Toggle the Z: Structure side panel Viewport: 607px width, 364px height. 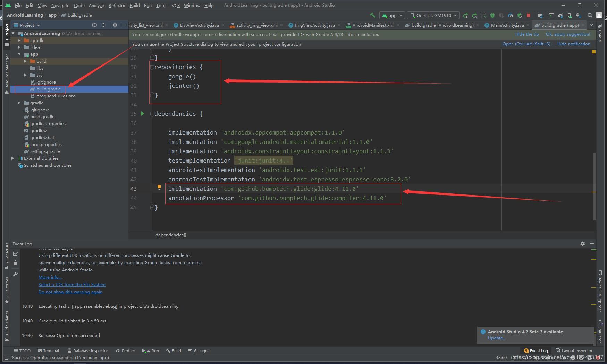7,255
